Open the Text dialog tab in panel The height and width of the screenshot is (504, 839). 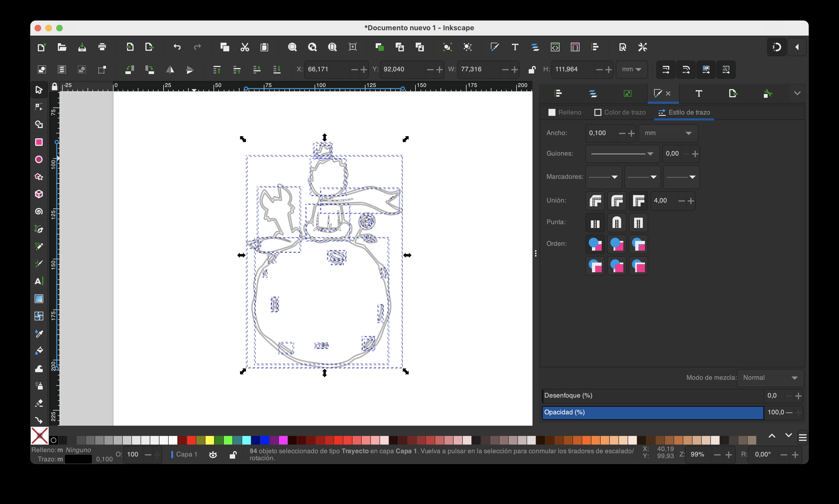point(699,93)
